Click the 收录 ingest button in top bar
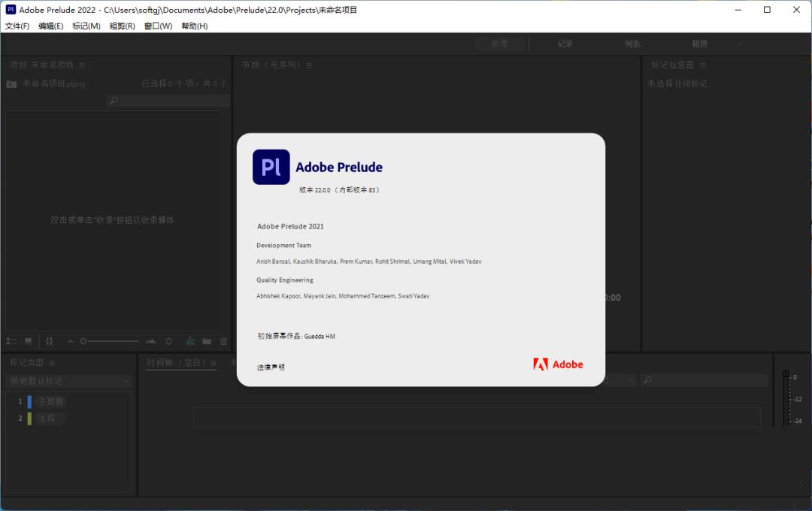The height and width of the screenshot is (511, 812). click(x=500, y=44)
